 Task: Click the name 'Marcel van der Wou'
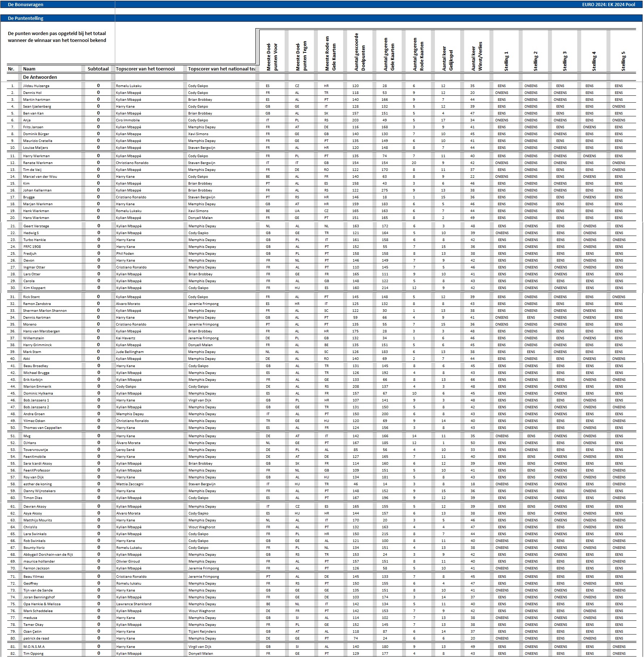pyautogui.click(x=40, y=177)
